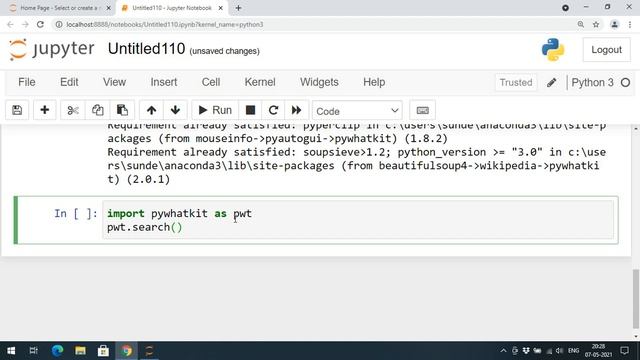
Task: Click the page vertical scrollbar thumb
Action: [636, 298]
